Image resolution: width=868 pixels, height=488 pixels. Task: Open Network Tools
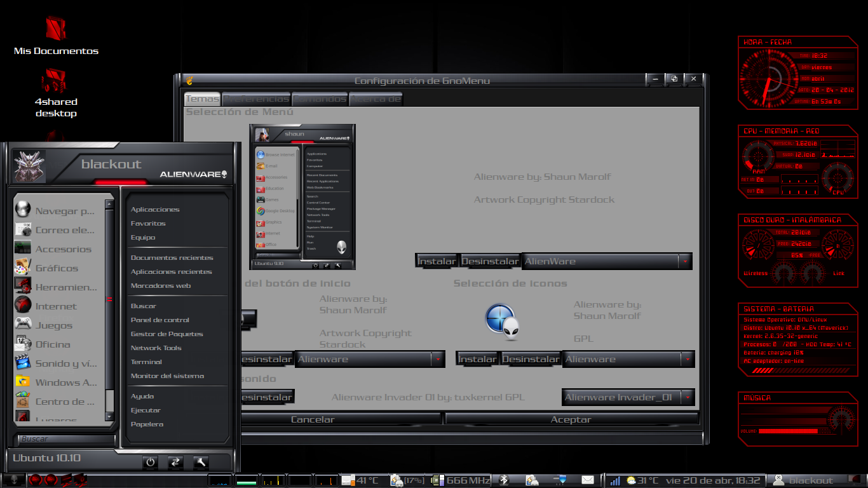(156, 348)
